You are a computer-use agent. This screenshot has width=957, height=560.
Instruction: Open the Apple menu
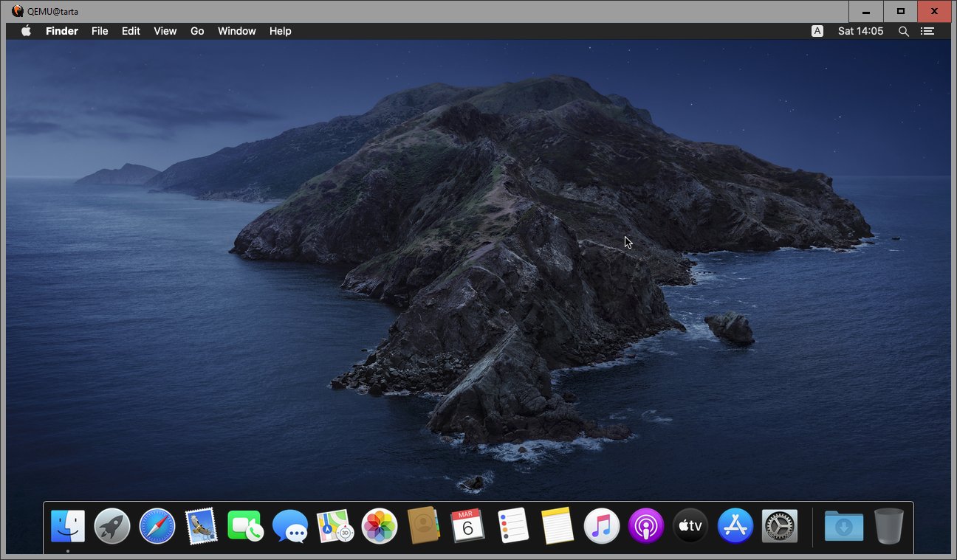27,31
